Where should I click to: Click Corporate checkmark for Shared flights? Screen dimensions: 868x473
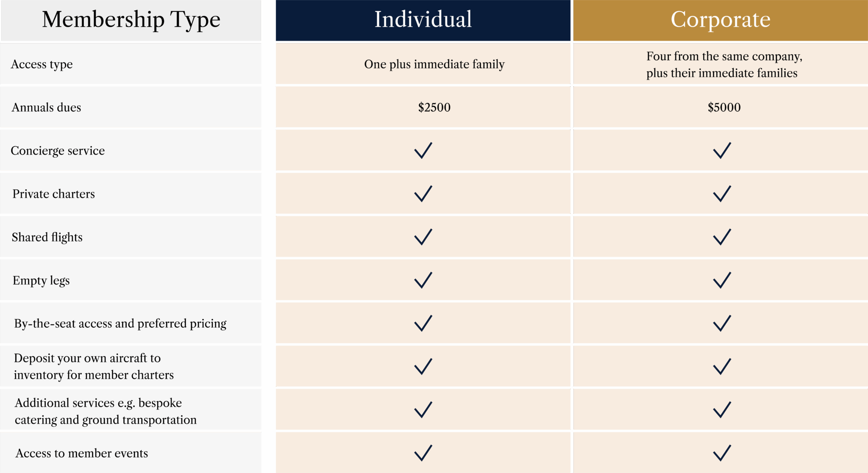pos(722,237)
